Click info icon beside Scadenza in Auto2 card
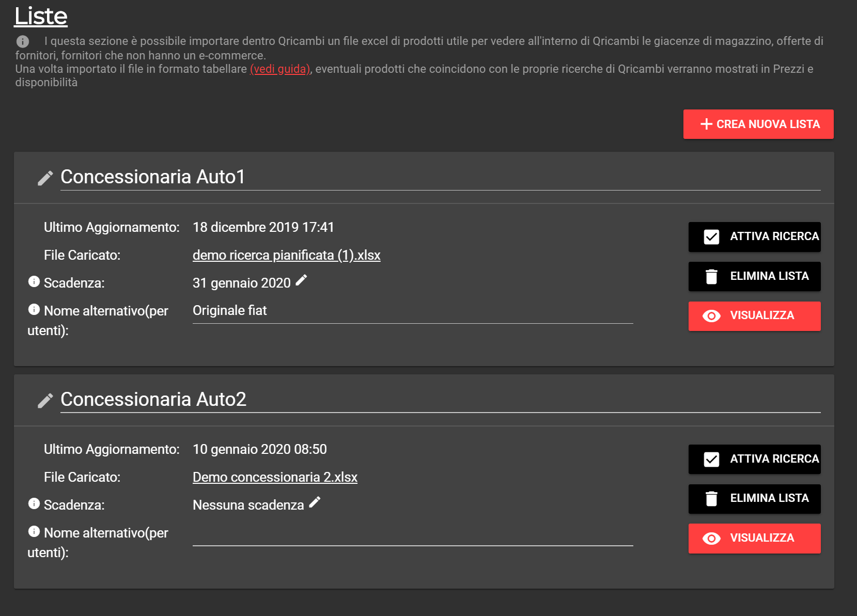 pyautogui.click(x=34, y=503)
